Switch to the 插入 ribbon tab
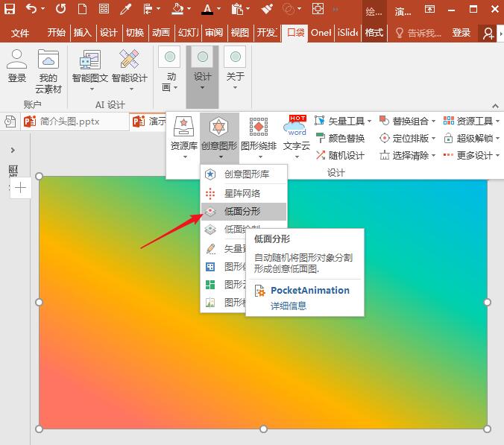This screenshot has height=445, width=504. coord(83,33)
